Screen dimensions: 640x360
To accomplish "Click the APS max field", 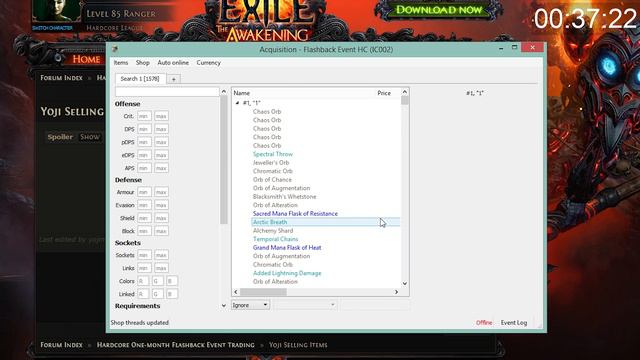I will [x=161, y=168].
